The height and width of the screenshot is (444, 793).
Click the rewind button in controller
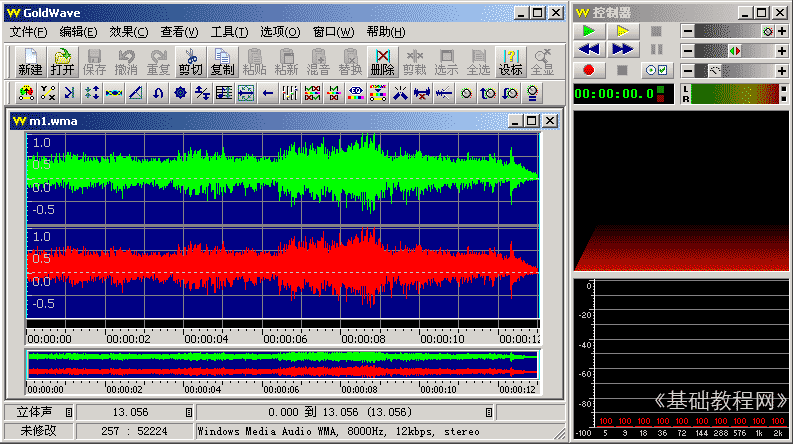point(589,50)
